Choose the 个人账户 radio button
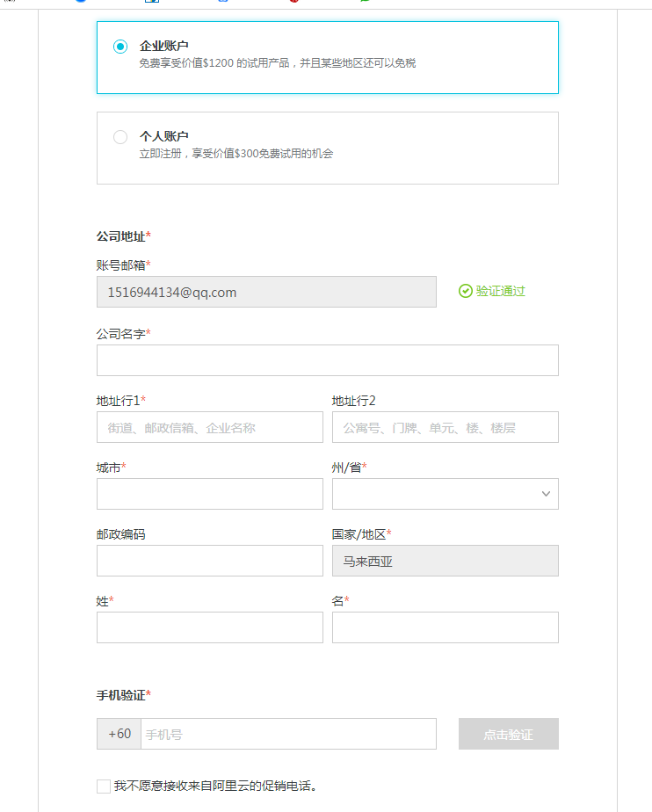This screenshot has height=812, width=652. tap(120, 137)
